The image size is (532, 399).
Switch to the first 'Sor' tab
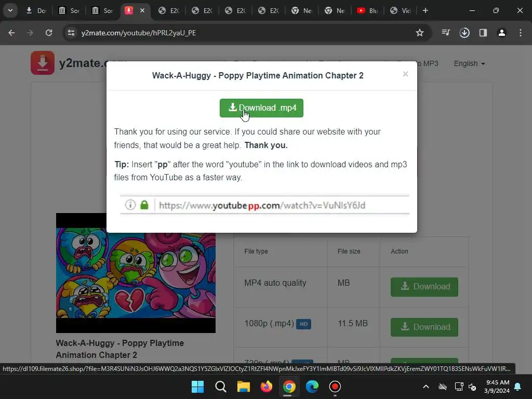point(69,10)
